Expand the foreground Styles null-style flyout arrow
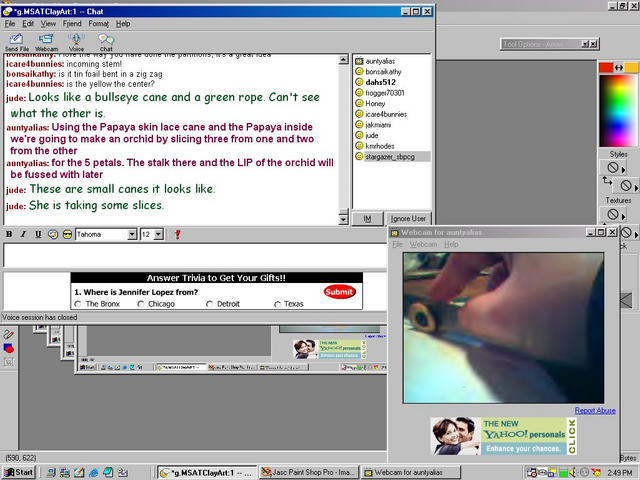 point(623,170)
